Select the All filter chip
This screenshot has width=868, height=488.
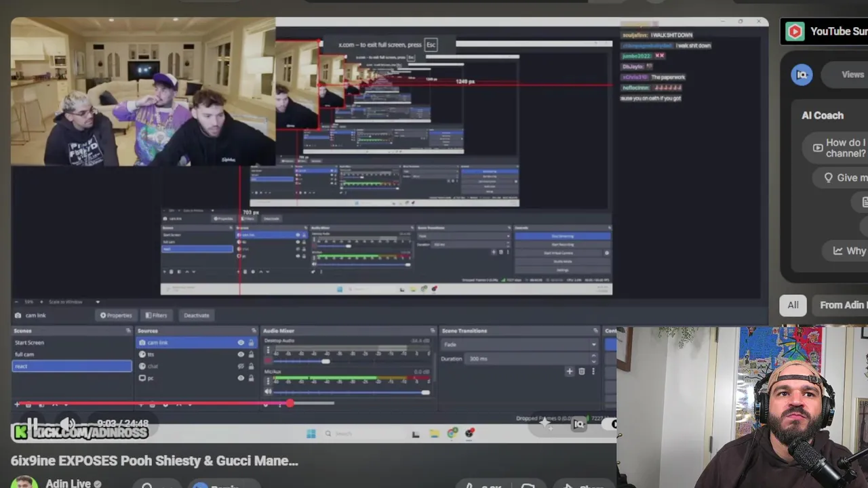click(793, 305)
